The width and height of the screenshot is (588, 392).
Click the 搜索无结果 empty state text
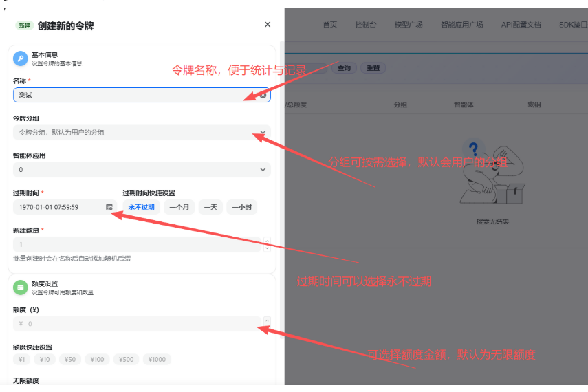pyautogui.click(x=492, y=221)
